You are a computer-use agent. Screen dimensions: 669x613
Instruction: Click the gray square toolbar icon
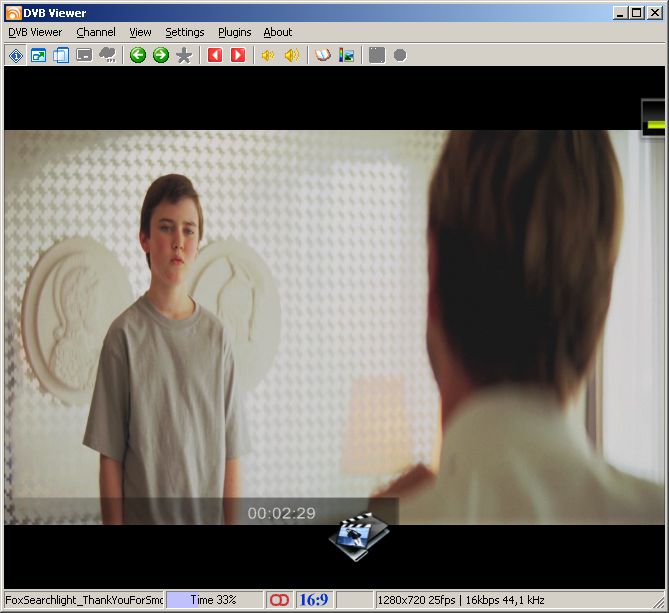[x=377, y=55]
